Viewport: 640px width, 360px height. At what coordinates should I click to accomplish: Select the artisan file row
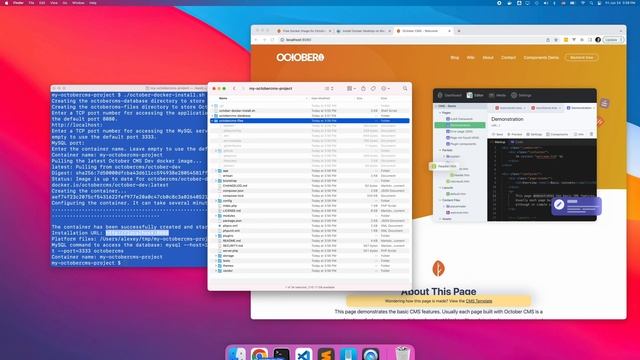310,176
